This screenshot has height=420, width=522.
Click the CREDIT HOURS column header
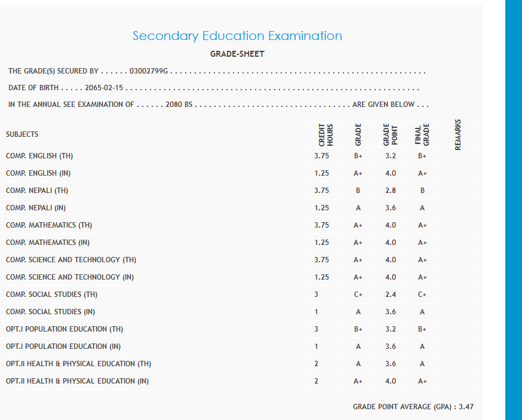coord(326,135)
